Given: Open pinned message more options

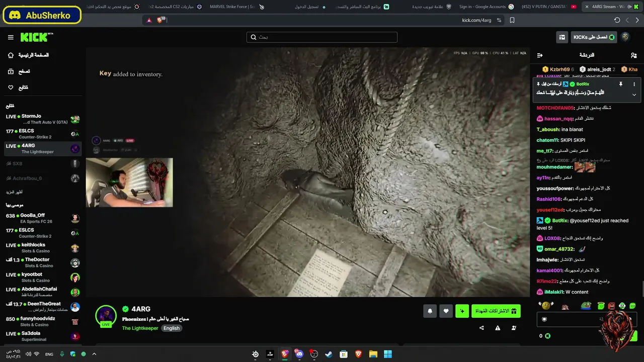Looking at the screenshot, I should [x=634, y=84].
